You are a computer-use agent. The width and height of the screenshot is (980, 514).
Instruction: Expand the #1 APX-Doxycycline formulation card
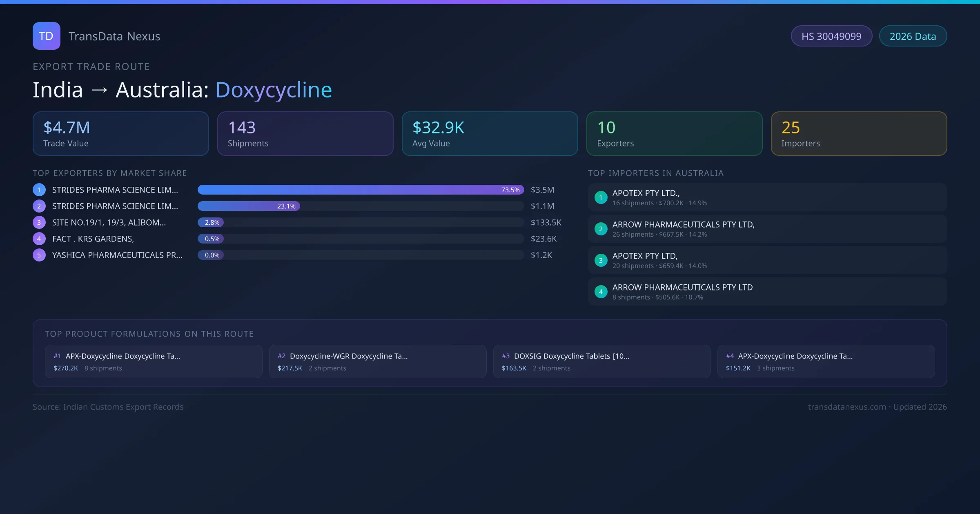coord(154,361)
